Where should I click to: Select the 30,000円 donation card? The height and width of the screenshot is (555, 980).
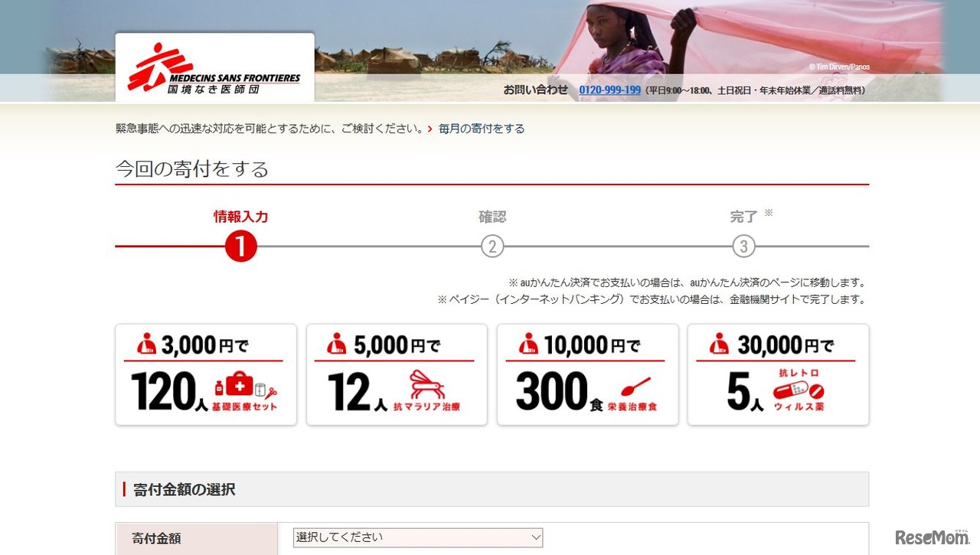click(x=779, y=374)
